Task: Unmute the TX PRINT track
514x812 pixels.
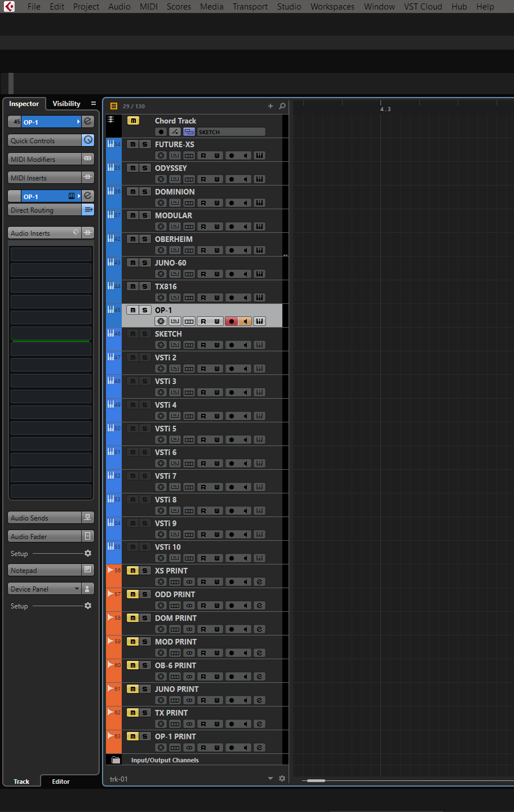Action: (133, 713)
